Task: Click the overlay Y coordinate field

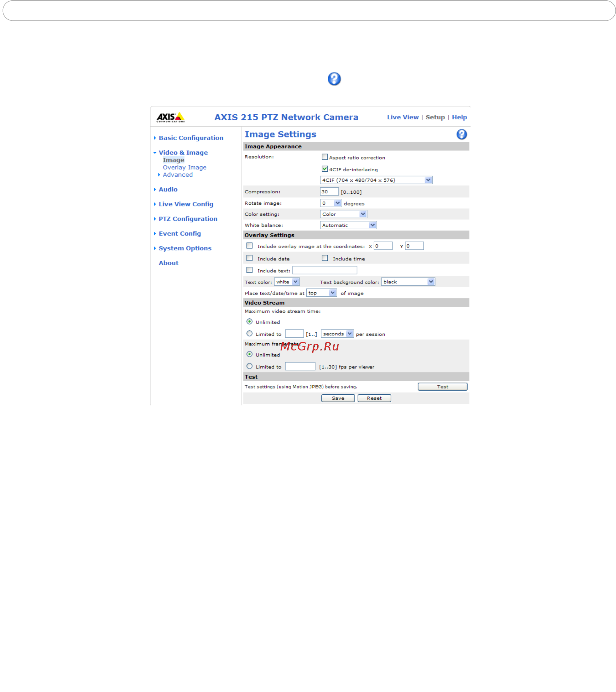Action: 414,246
